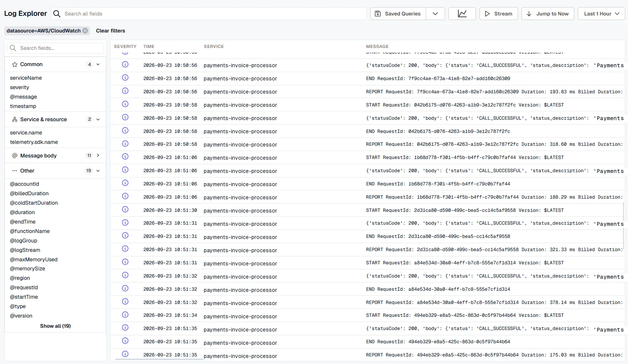Sort by the TIME column header

click(149, 46)
